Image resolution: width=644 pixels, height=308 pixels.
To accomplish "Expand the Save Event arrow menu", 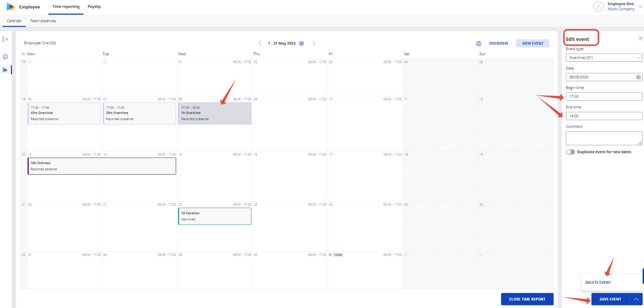I will pyautogui.click(x=636, y=299).
